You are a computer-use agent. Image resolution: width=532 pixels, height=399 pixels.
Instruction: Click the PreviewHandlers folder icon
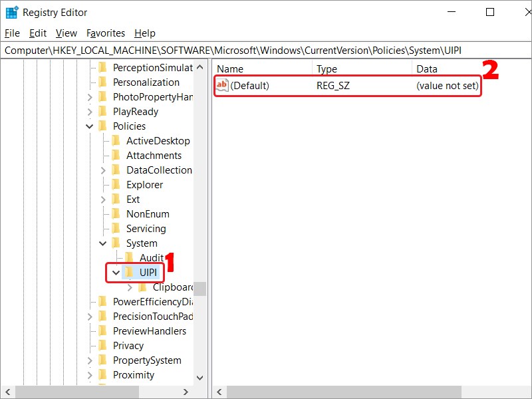[x=103, y=331]
